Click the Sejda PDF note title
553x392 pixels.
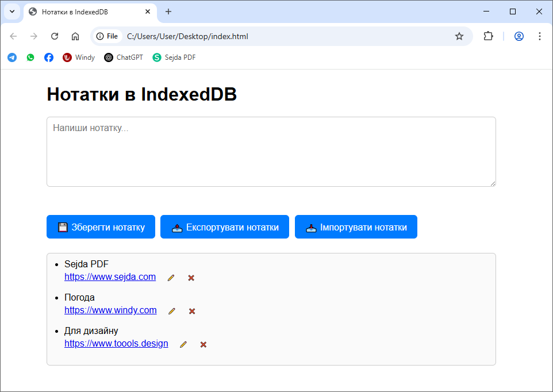click(x=86, y=264)
